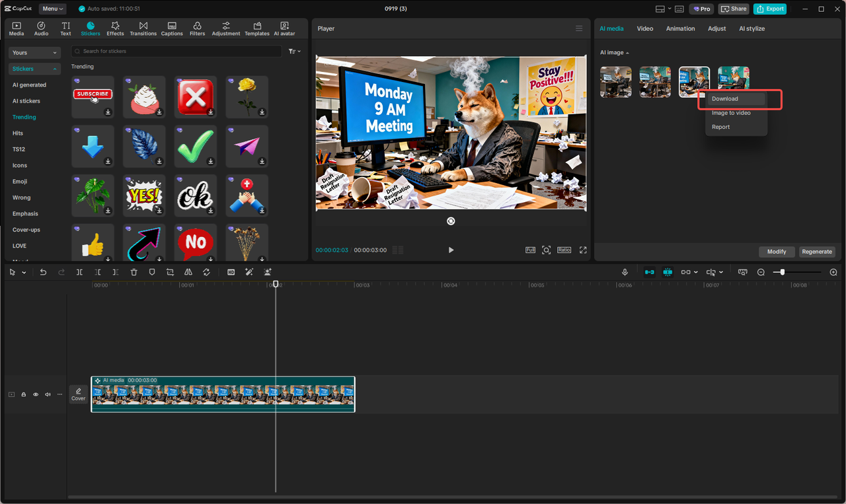Switch to the Animation tab
Screen dimensions: 846x504
681,28
